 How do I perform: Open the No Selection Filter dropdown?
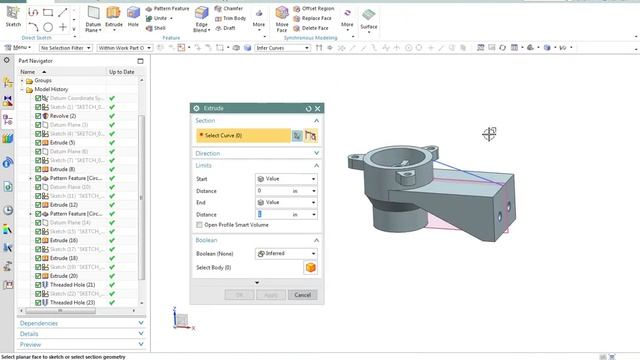click(x=65, y=48)
